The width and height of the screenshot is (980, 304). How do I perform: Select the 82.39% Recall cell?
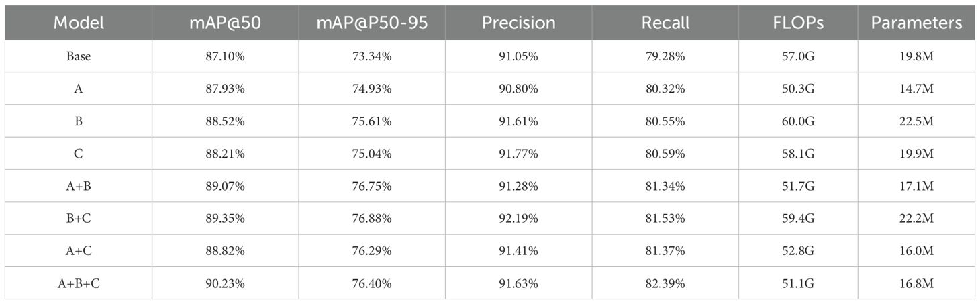tap(665, 283)
